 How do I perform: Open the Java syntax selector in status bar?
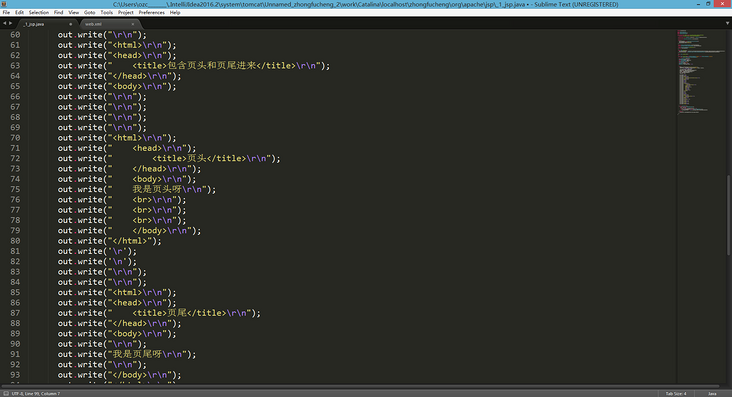point(712,393)
